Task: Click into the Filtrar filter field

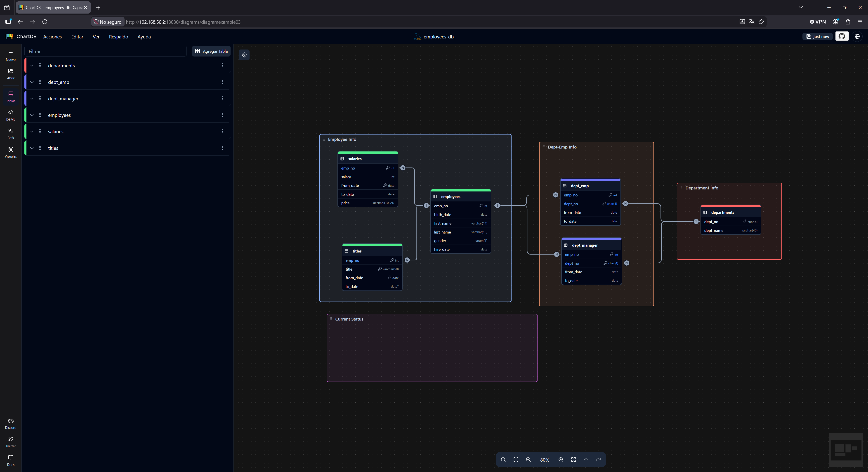Action: point(106,51)
